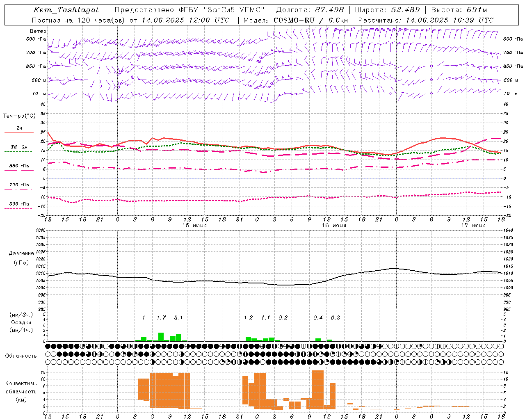Select the "Конвективн." convective cloud label
Image resolution: width=525 pixels, height=420 pixels.
(x=21, y=383)
